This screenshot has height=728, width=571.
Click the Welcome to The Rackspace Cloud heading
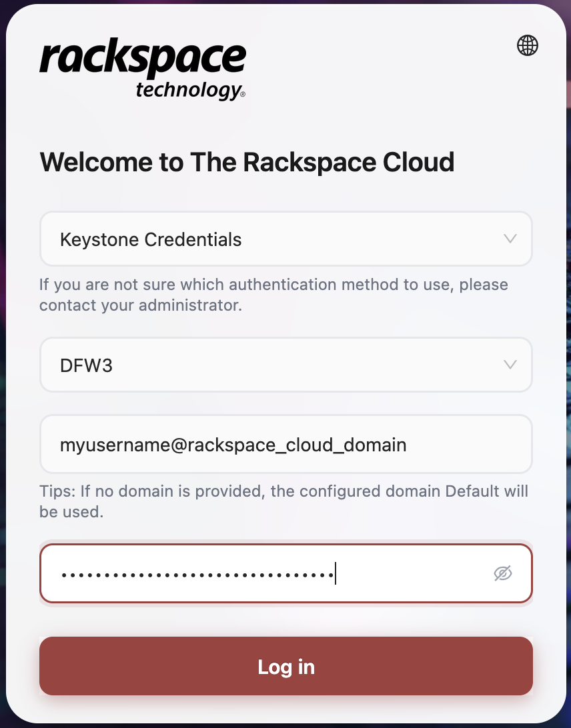click(x=247, y=162)
